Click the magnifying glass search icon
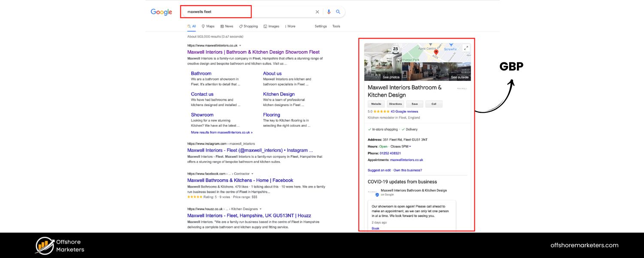 pyautogui.click(x=338, y=12)
